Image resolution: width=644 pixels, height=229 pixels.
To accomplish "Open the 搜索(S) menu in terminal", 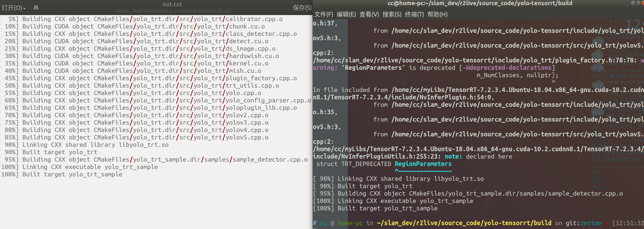I will pyautogui.click(x=392, y=14).
